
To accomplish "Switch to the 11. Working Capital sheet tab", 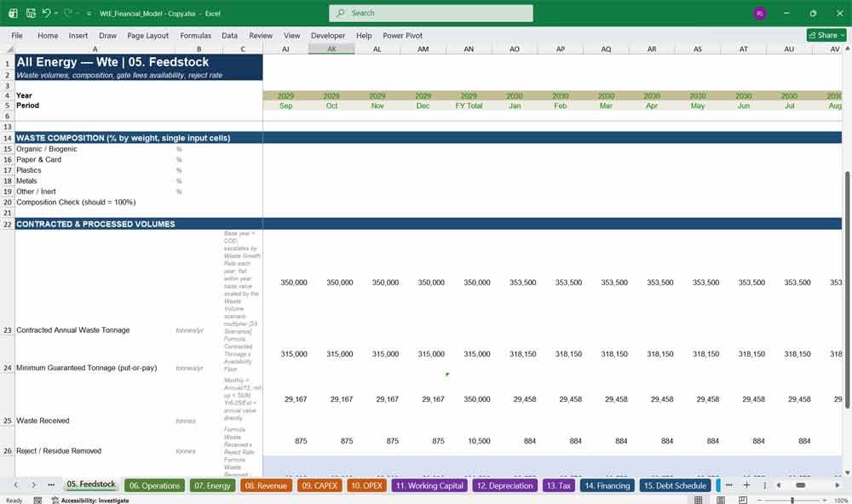I will pos(429,485).
